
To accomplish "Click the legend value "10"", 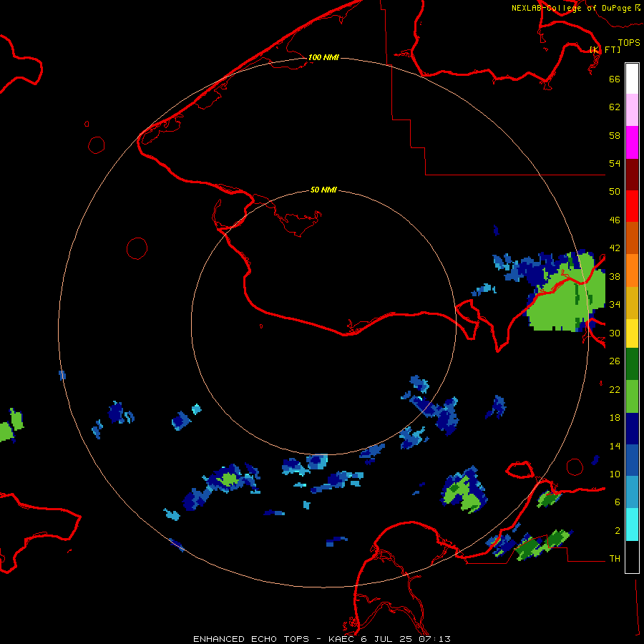I will (x=615, y=474).
